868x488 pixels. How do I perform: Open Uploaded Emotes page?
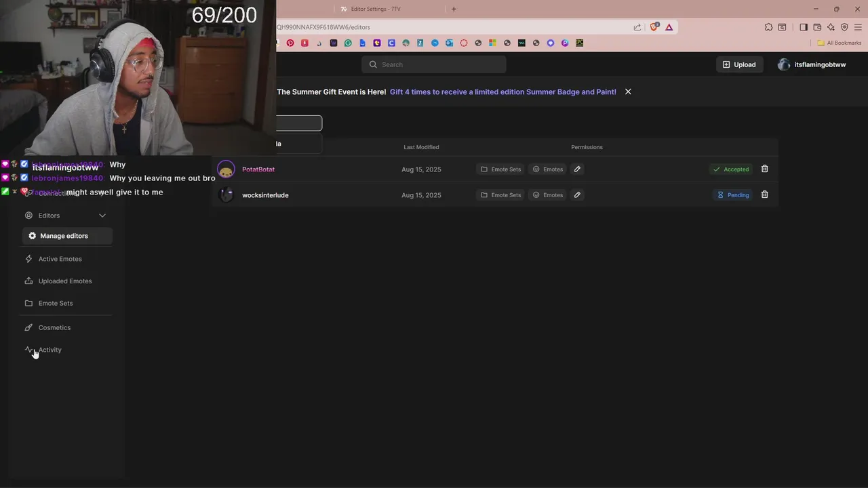click(65, 281)
